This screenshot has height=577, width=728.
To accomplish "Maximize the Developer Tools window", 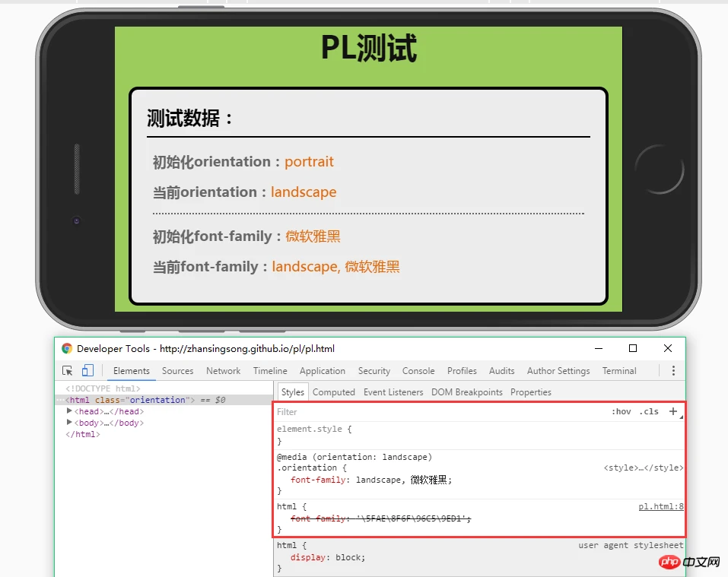I will (633, 348).
